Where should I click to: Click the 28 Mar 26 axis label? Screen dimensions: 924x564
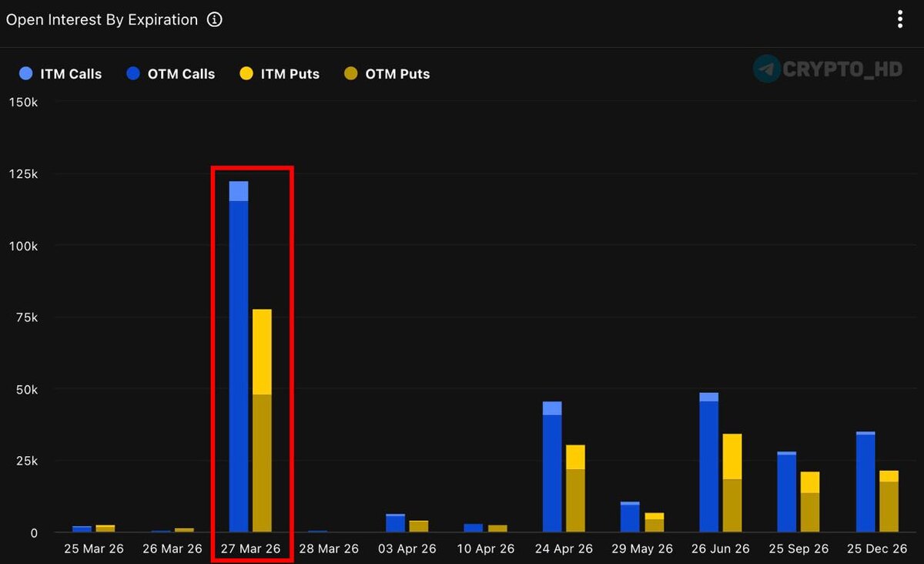329,549
